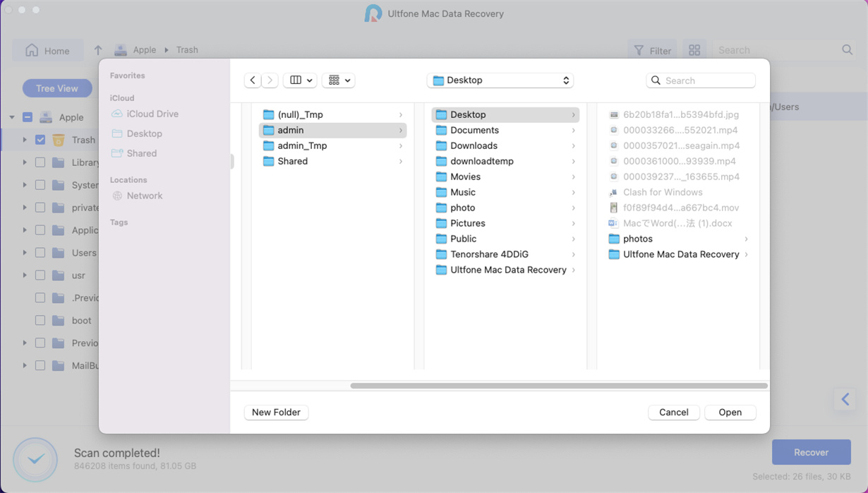
Task: Click the scan completed checkmark icon
Action: click(35, 460)
